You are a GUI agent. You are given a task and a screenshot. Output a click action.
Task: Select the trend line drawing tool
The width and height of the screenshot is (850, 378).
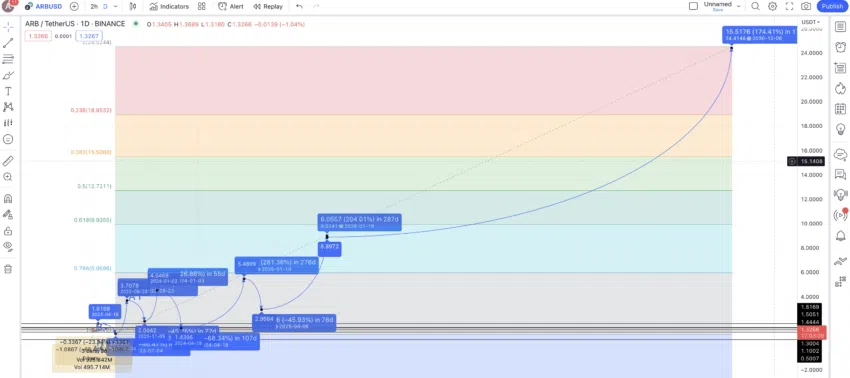(8, 43)
